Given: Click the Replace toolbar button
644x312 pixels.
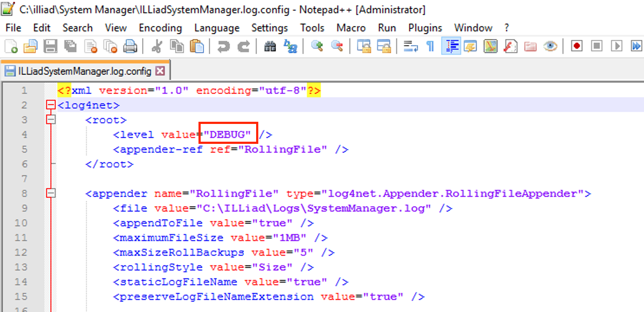Looking at the screenshot, I should click(x=291, y=45).
